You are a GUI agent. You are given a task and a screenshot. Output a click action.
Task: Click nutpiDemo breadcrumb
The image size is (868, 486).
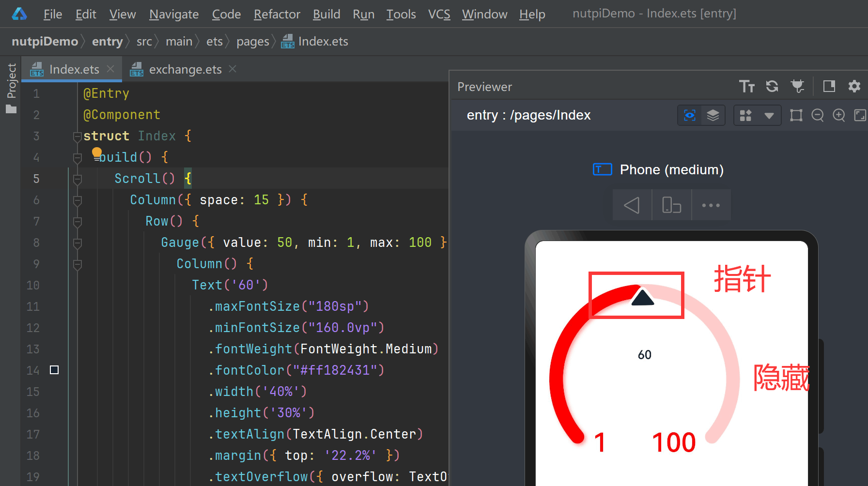(x=45, y=42)
